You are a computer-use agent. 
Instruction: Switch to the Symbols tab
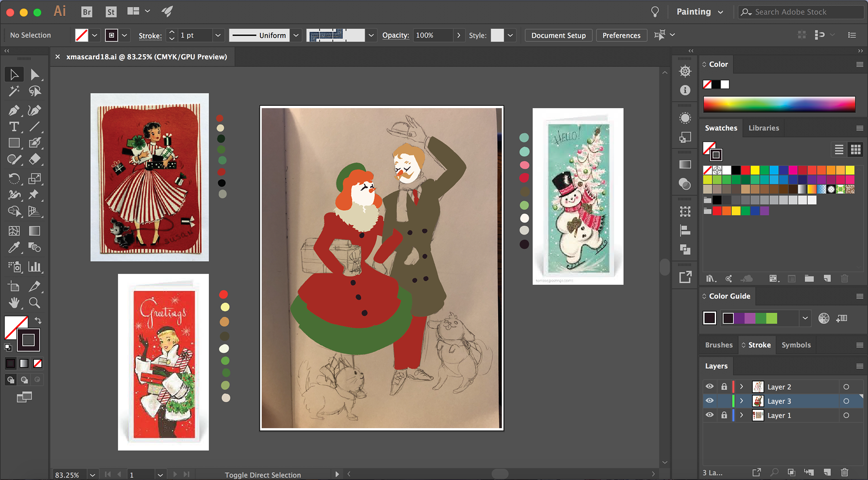pos(796,345)
